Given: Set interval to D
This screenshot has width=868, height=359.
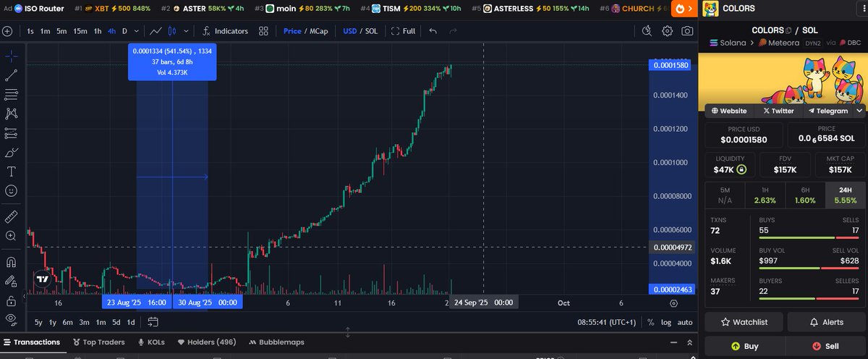Looking at the screenshot, I should click(x=124, y=31).
